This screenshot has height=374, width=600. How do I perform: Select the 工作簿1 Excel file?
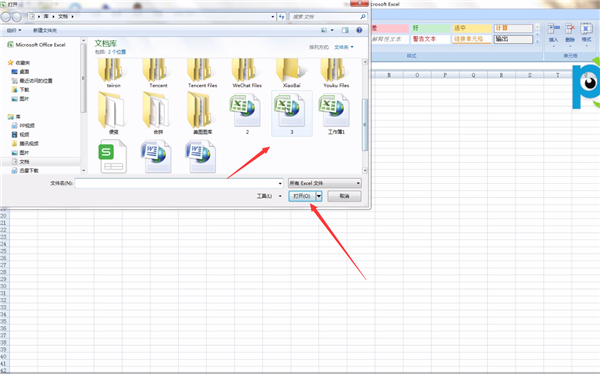click(x=336, y=114)
